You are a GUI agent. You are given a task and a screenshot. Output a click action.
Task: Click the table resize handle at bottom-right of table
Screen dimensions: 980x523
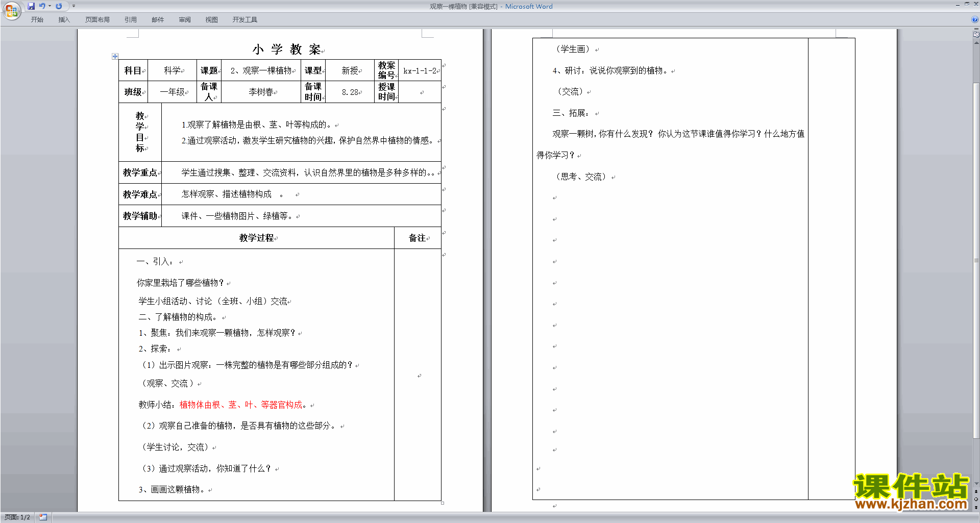(x=443, y=503)
